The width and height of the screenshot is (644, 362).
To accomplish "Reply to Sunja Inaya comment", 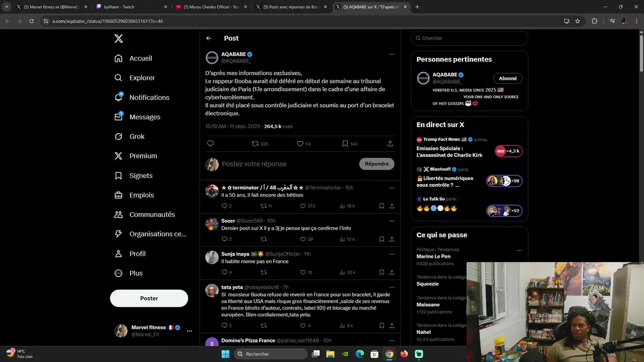I will [x=226, y=273].
